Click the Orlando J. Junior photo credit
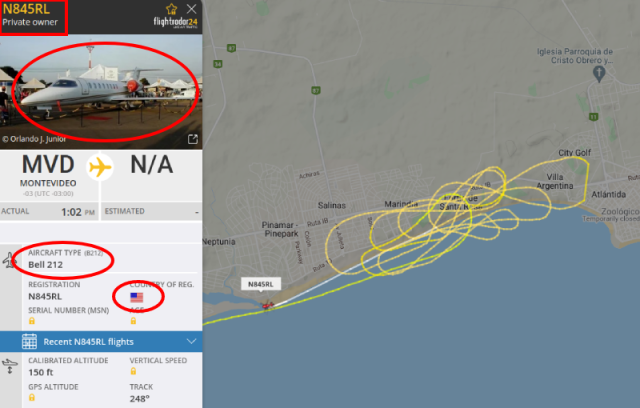The image size is (640, 408). point(34,139)
